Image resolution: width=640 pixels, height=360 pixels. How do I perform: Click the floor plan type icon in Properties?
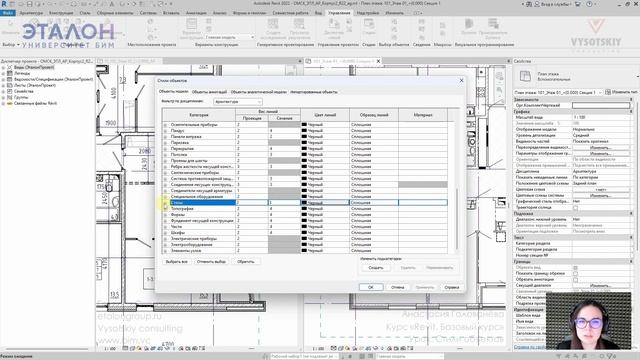525,76
